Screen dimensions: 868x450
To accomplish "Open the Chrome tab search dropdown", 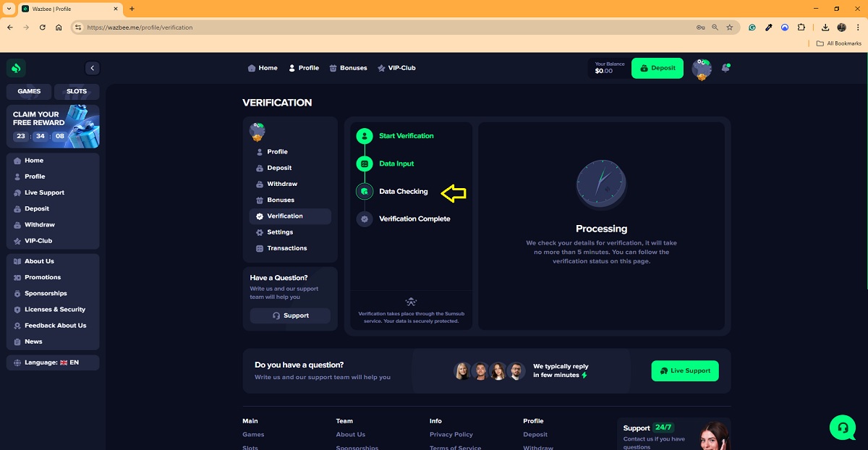I will [x=8, y=9].
